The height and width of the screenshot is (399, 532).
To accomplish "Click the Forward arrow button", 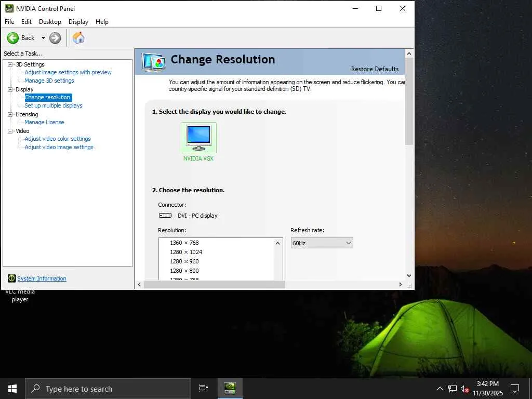I will [x=55, y=38].
